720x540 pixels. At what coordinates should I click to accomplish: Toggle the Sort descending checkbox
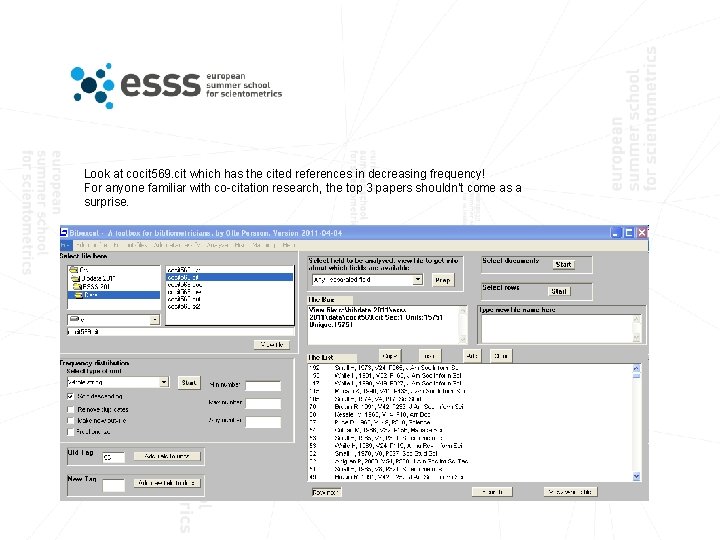tap(70, 396)
